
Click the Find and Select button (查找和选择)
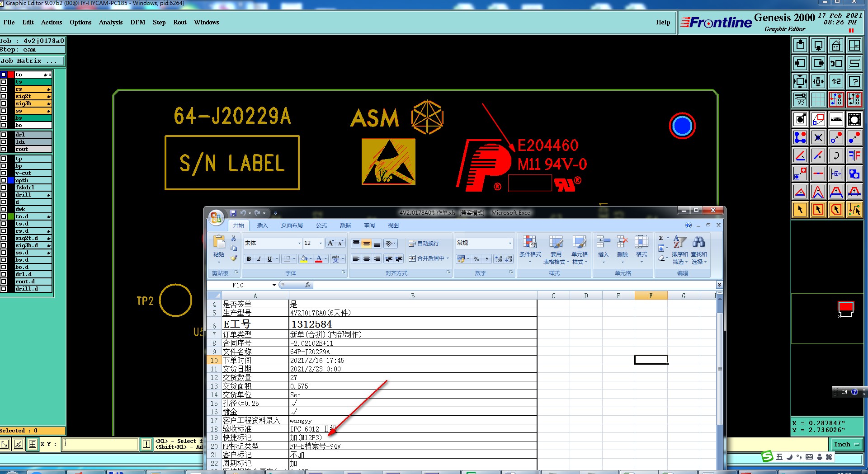[x=698, y=249]
